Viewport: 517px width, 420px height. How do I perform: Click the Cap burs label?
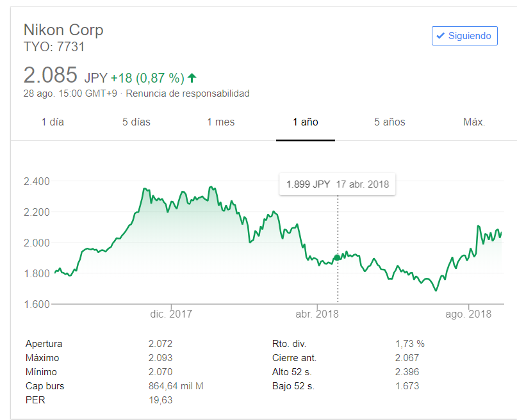point(45,385)
